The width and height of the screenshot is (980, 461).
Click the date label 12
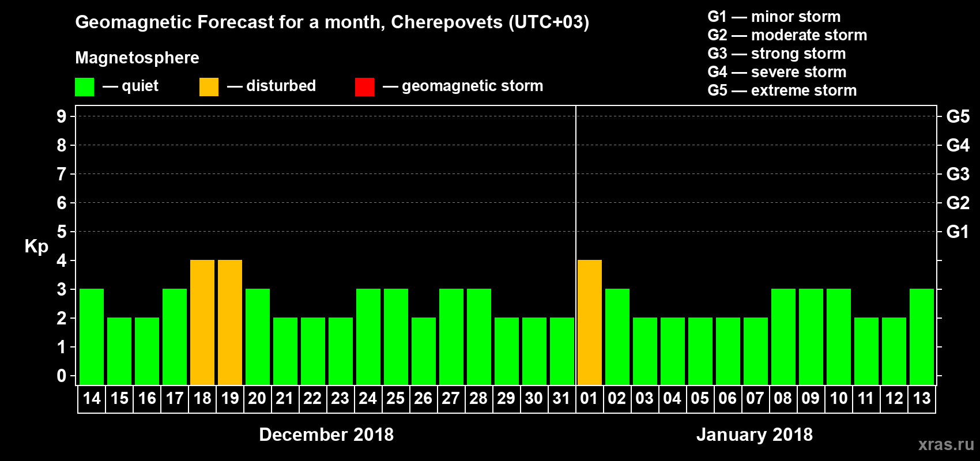click(894, 398)
